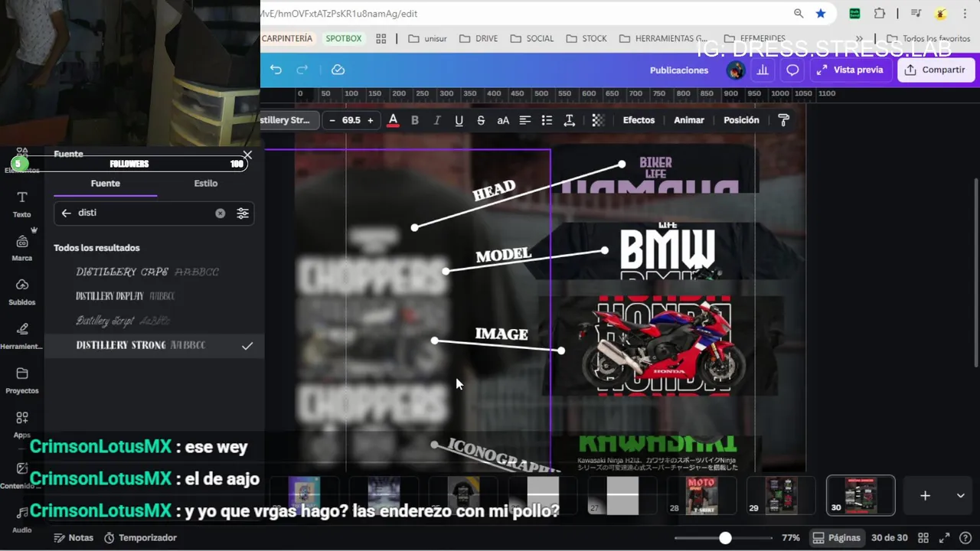Toggle underline formatting
Screen dimensions: 980x551
click(459, 120)
